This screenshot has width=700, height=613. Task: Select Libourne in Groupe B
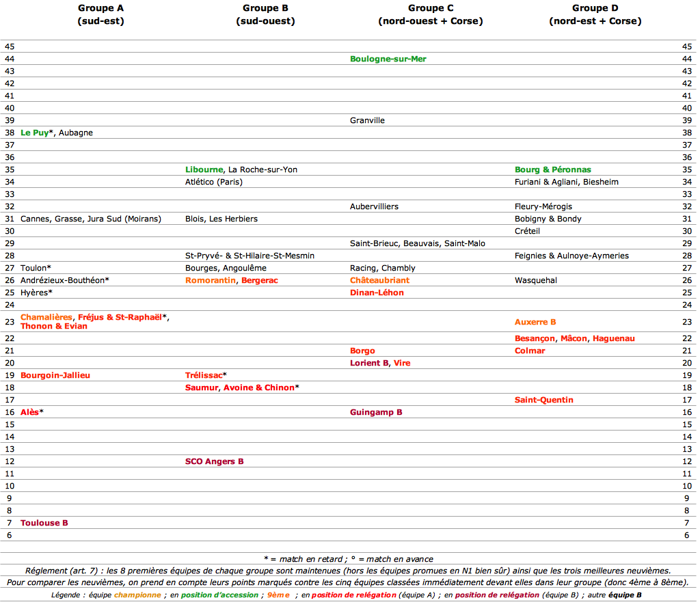click(204, 169)
